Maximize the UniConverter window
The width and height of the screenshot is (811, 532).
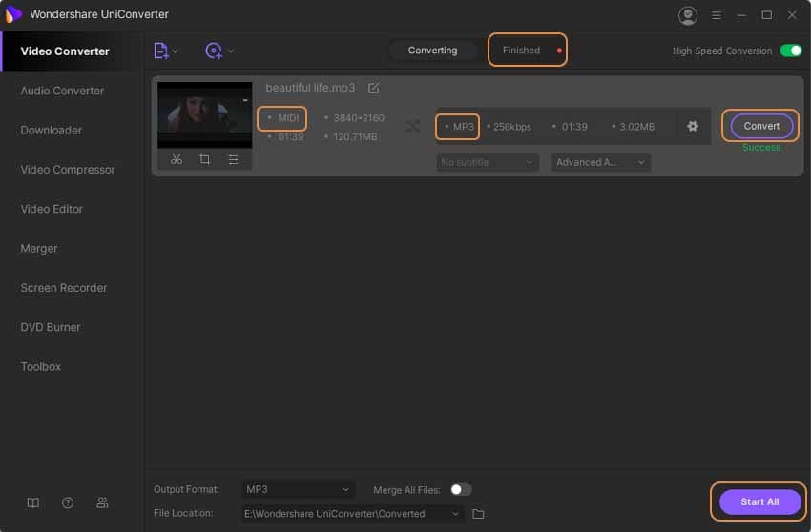(x=766, y=15)
